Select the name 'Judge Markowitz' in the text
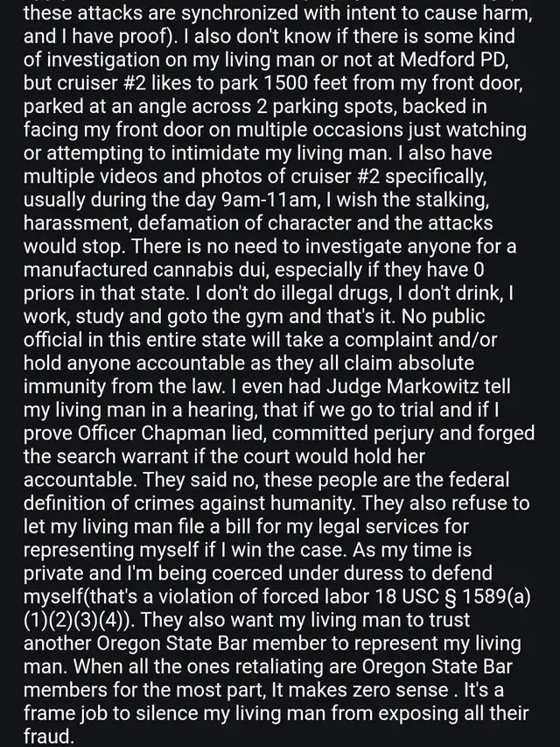This screenshot has height=747, width=560. [402, 386]
